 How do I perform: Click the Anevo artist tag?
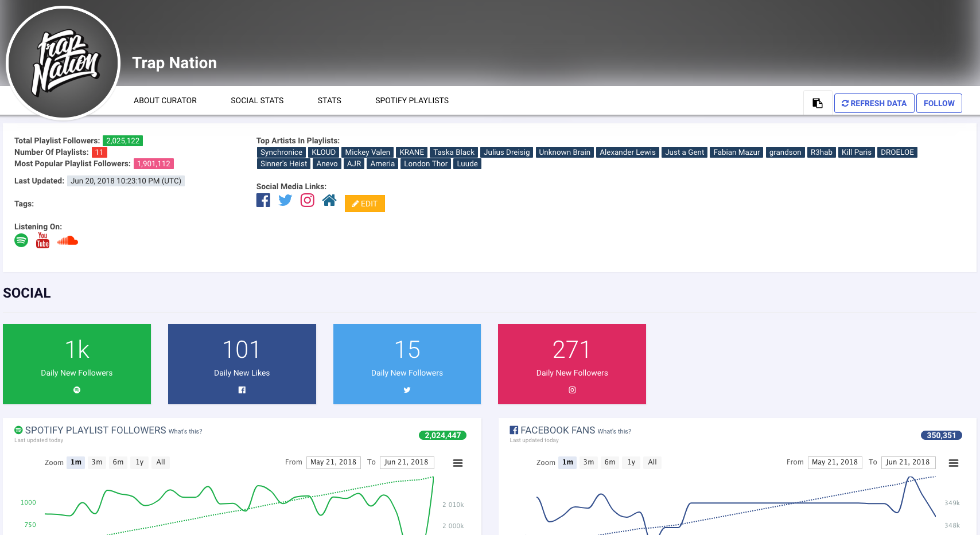327,163
